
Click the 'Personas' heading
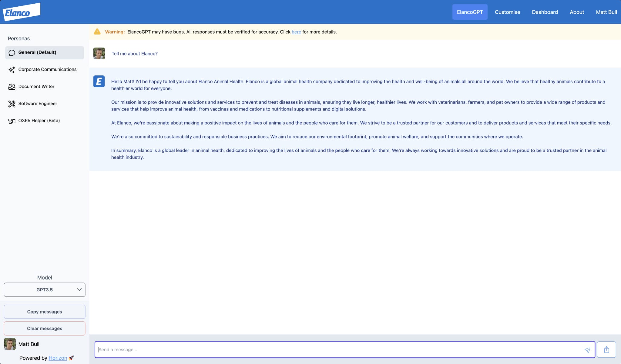point(19,38)
